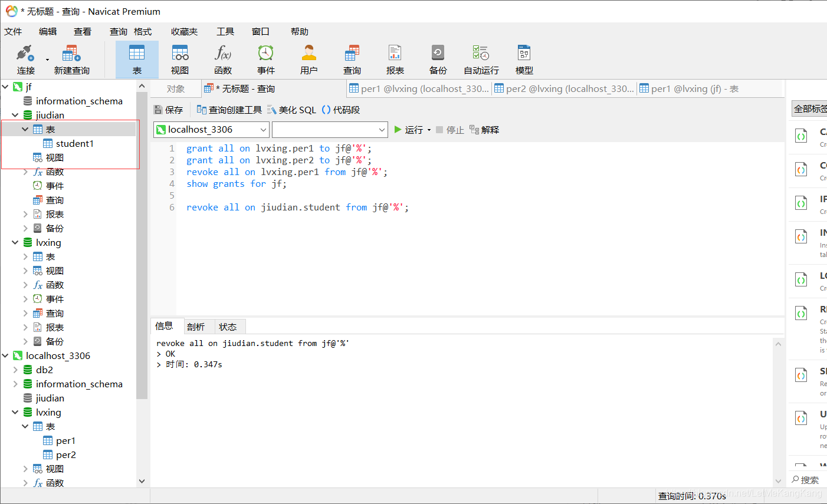
Task: Click the 全部标签 snippet filter
Action: point(809,108)
